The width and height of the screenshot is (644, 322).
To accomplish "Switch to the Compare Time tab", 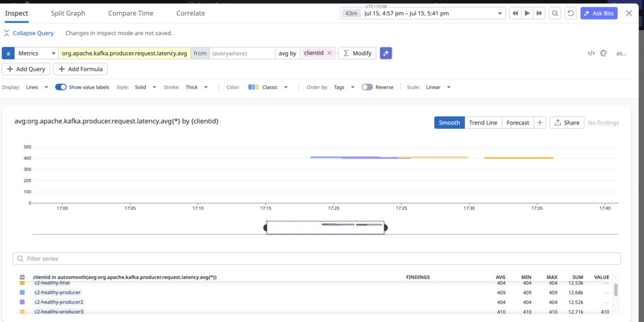I will click(x=131, y=13).
